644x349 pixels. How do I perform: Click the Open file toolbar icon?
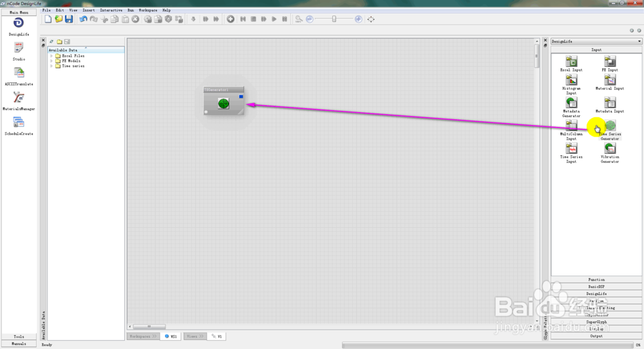[59, 19]
